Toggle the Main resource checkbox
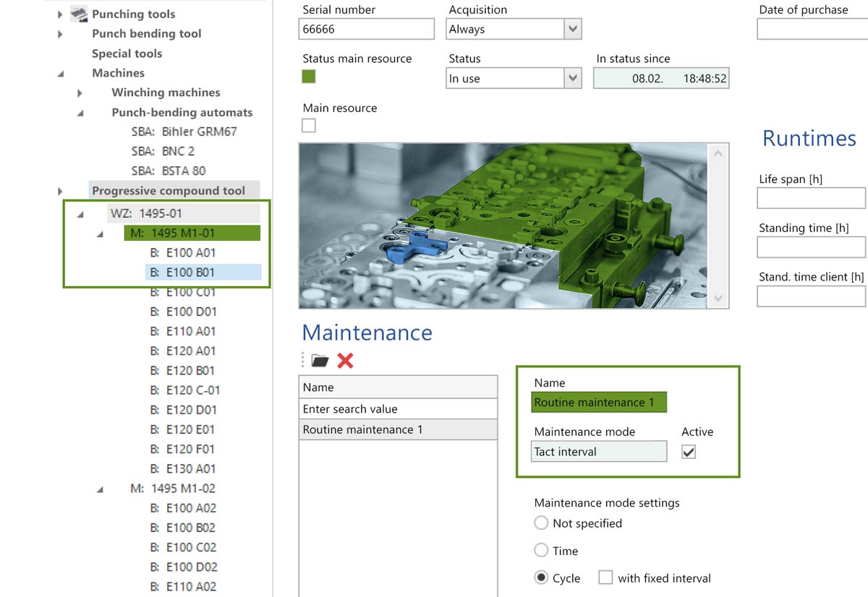This screenshot has height=597, width=868. click(309, 126)
